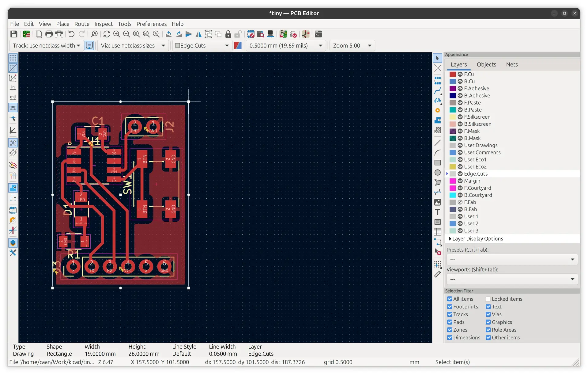Pick the Add filled zone tool
The image size is (588, 374).
tap(438, 120)
